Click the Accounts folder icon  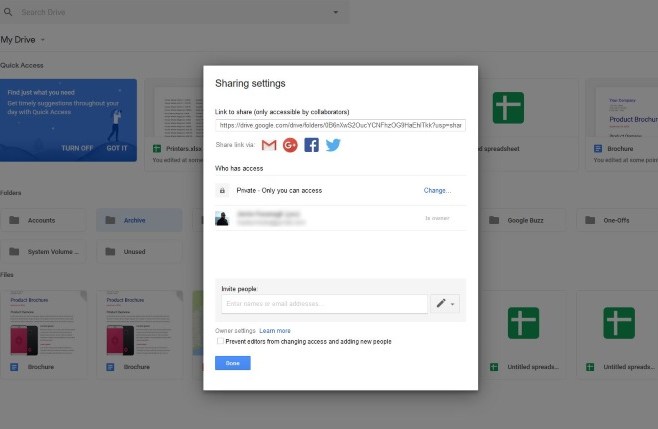(x=14, y=220)
